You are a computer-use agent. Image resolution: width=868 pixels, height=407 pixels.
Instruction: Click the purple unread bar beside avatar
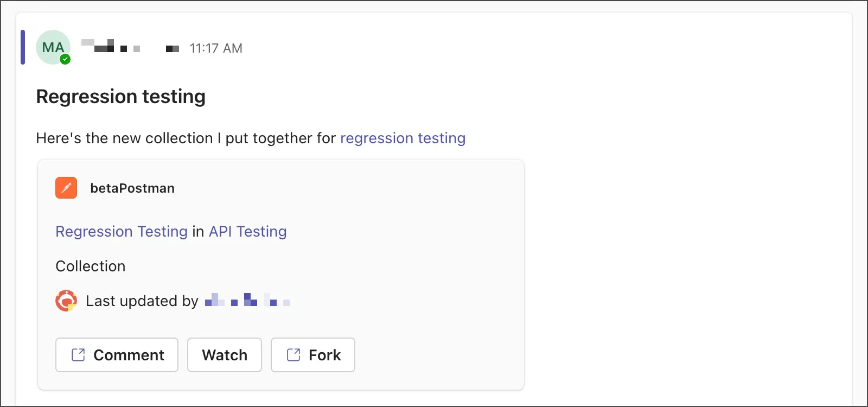click(x=23, y=47)
